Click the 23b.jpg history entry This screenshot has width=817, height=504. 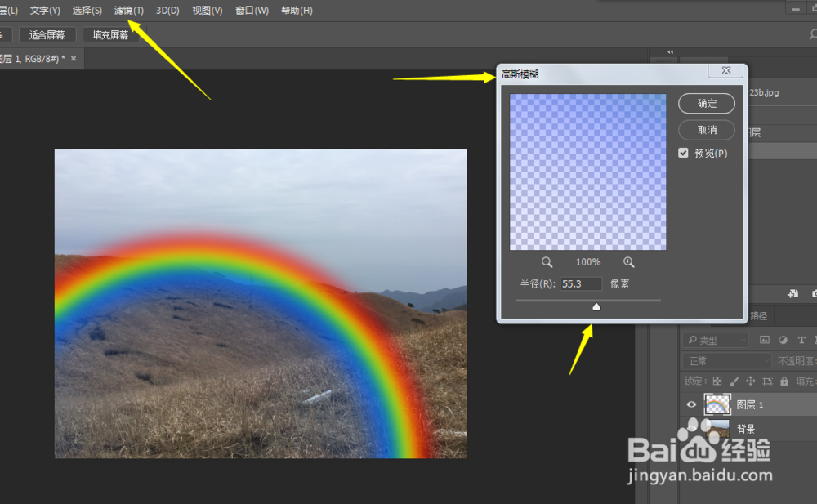(764, 93)
